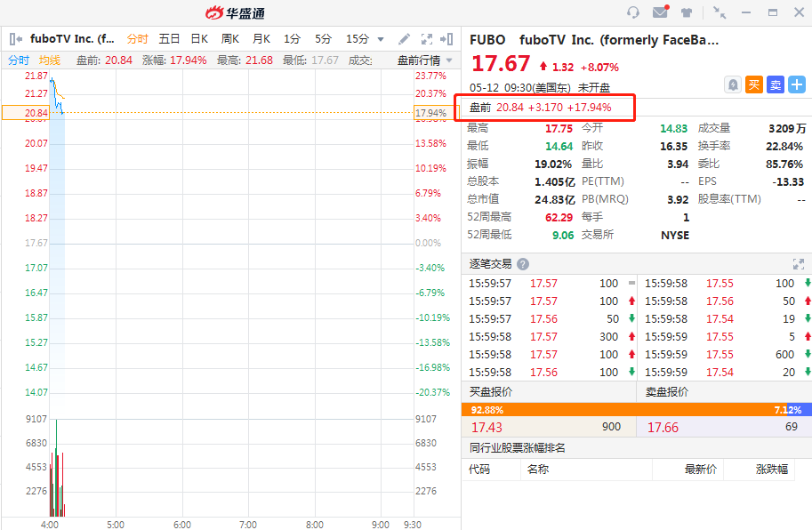
Task: Switch to the 日K chart tab
Action: 199,39
